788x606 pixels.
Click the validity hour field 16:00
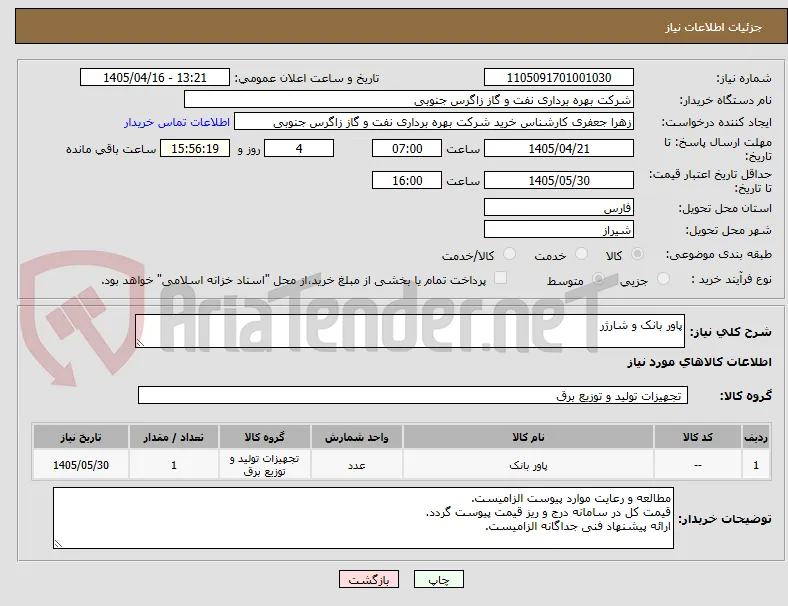[407, 180]
